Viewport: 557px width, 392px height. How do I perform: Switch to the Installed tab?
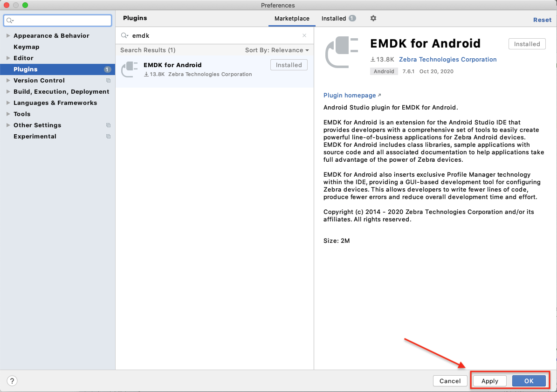coord(334,19)
